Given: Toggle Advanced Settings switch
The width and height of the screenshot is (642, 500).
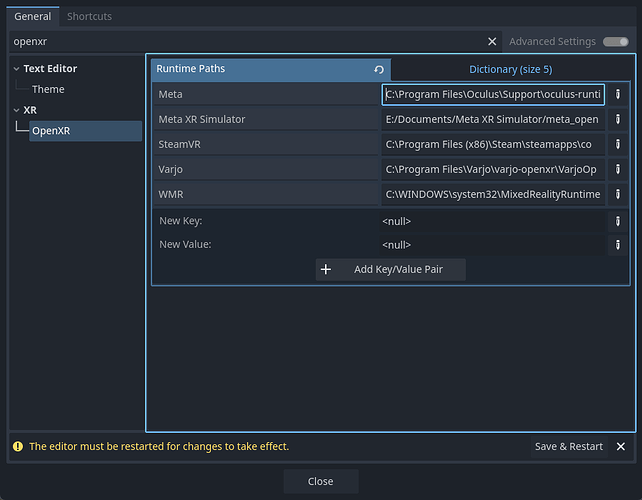Looking at the screenshot, I should [x=615, y=41].
